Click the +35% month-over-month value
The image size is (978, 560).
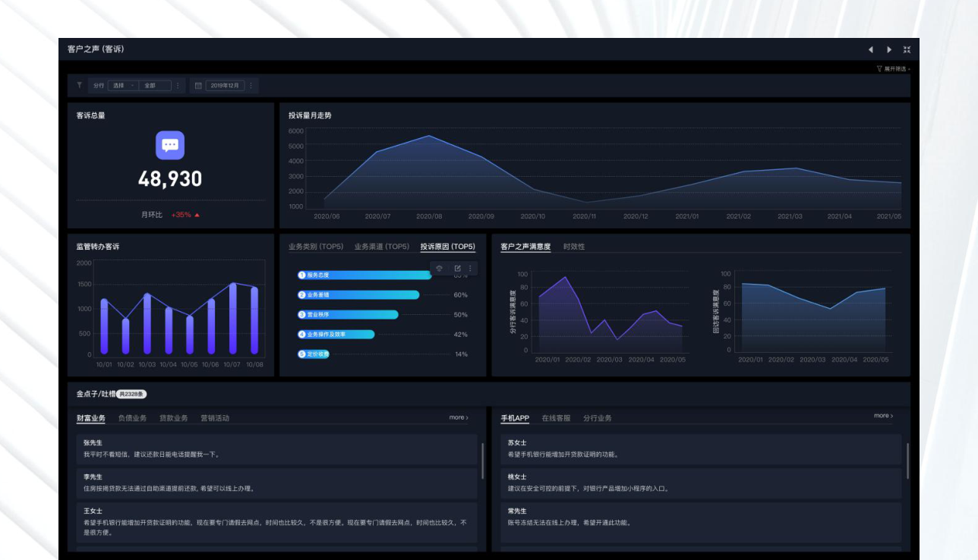tap(181, 215)
